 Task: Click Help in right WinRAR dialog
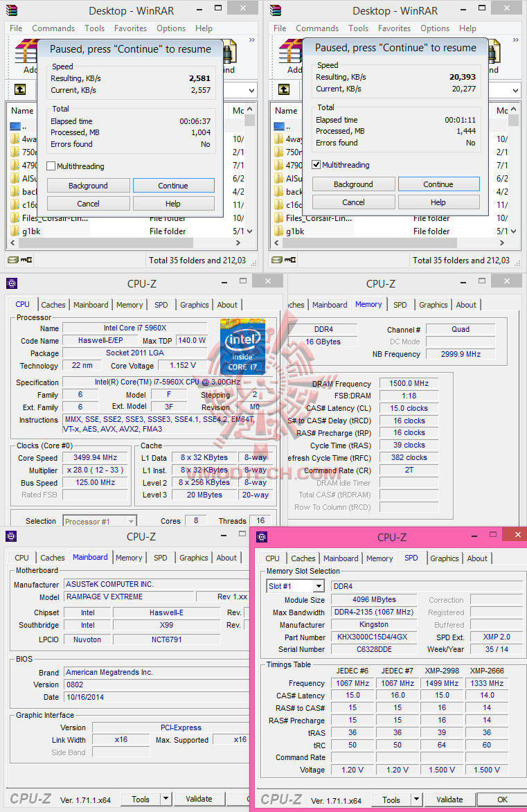pyautogui.click(x=438, y=202)
